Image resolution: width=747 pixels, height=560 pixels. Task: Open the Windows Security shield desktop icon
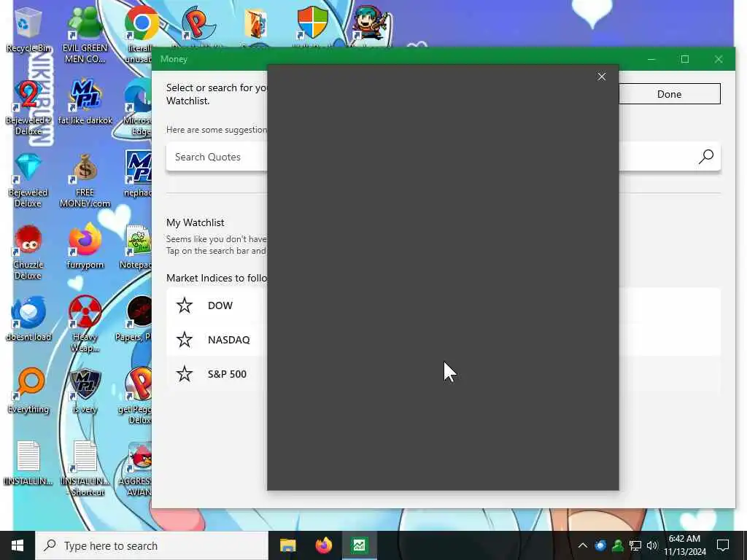point(312,23)
